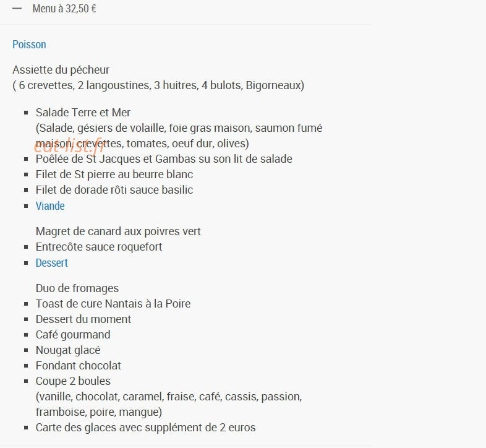
Task: Click the Duo de fromages item
Action: (x=77, y=288)
